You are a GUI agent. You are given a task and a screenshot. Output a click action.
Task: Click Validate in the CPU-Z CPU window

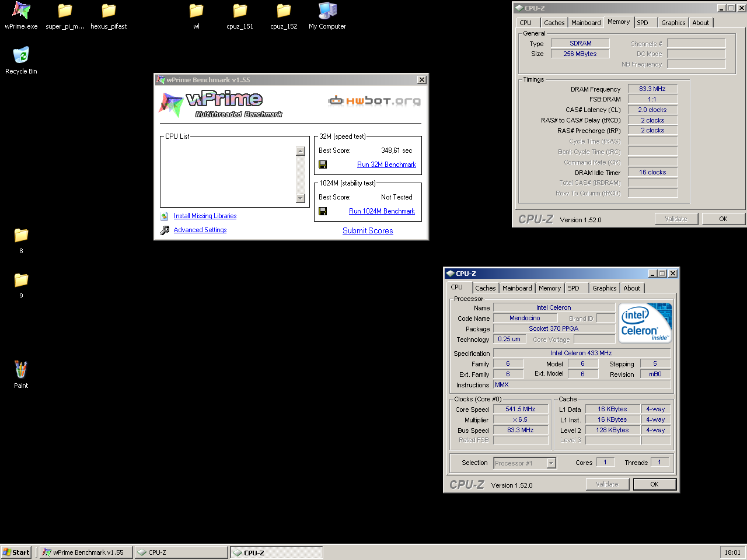(607, 484)
